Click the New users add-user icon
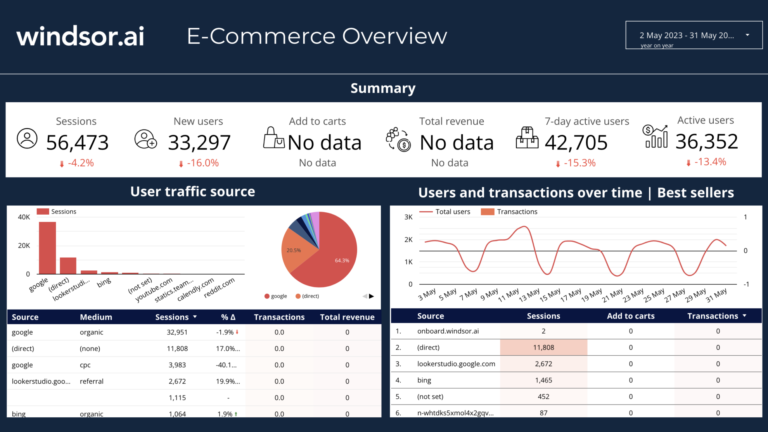This screenshot has width=768, height=432. tap(145, 139)
